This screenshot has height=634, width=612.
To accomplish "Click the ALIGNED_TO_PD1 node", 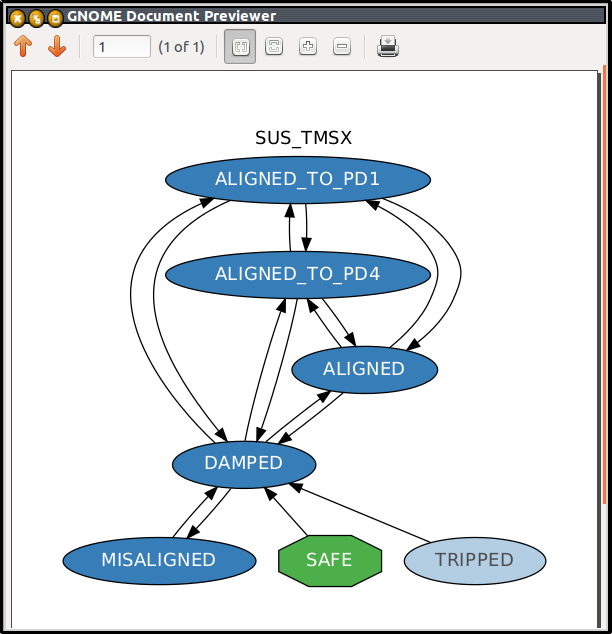I will [x=298, y=180].
